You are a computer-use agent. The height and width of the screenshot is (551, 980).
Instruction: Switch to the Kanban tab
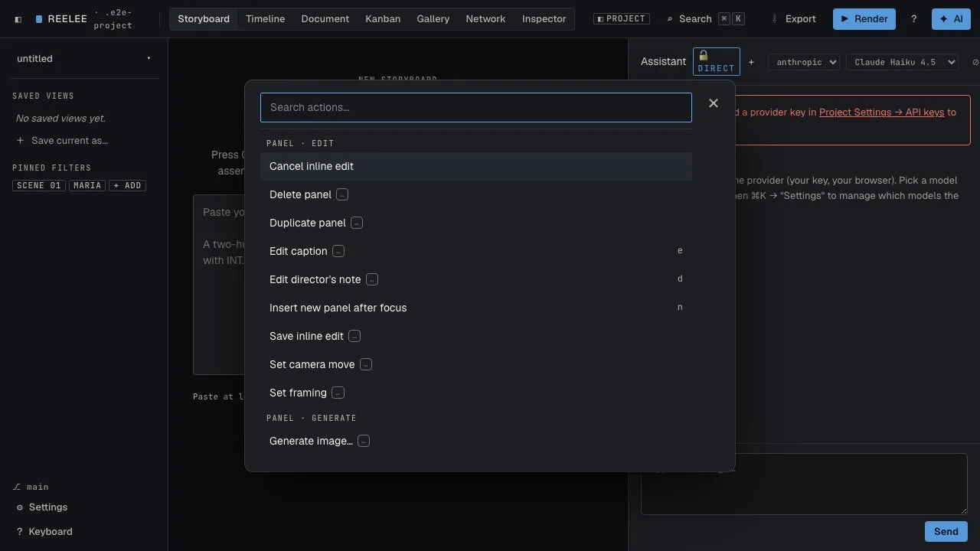pos(383,19)
